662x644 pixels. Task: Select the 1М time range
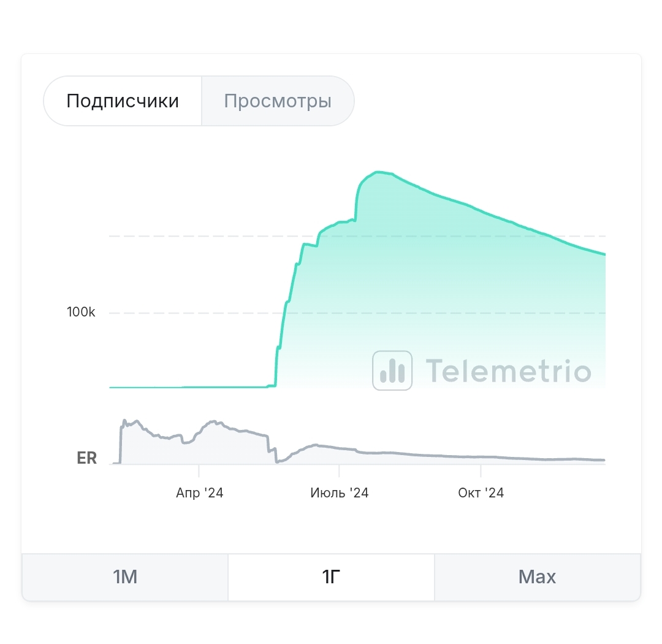[x=125, y=577]
